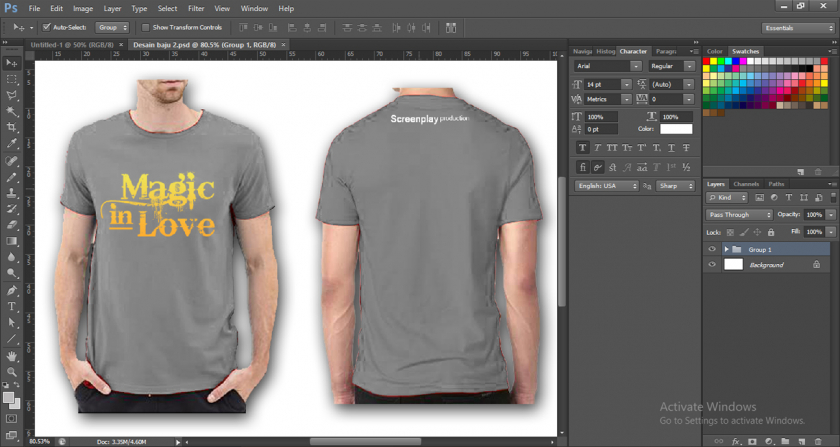
Task: Hide the Group 1 layer
Action: tap(712, 249)
